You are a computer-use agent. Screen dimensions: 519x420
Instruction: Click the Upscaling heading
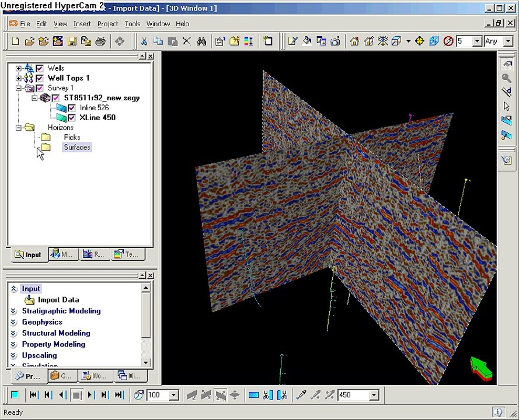click(x=39, y=355)
